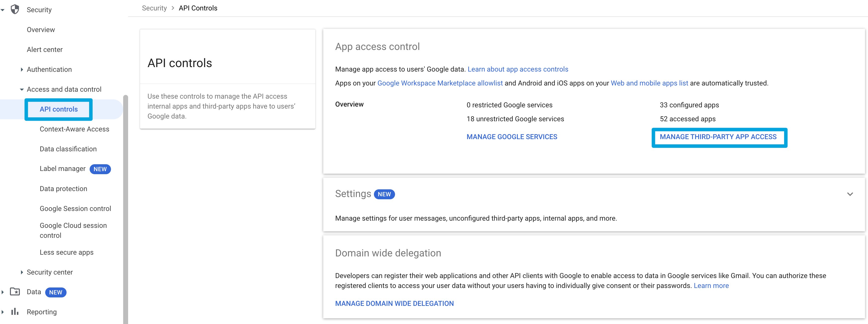The width and height of the screenshot is (868, 324).
Task: Click the Reporting sidebar label
Action: pyautogui.click(x=42, y=312)
